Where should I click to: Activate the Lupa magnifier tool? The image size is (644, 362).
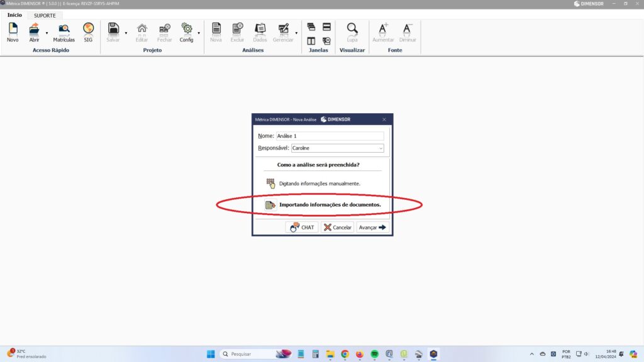click(352, 33)
